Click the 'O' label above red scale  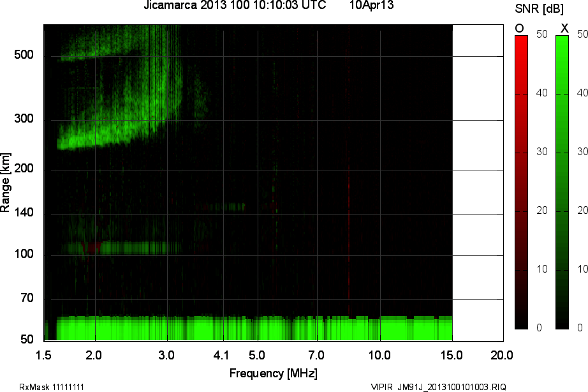click(519, 28)
